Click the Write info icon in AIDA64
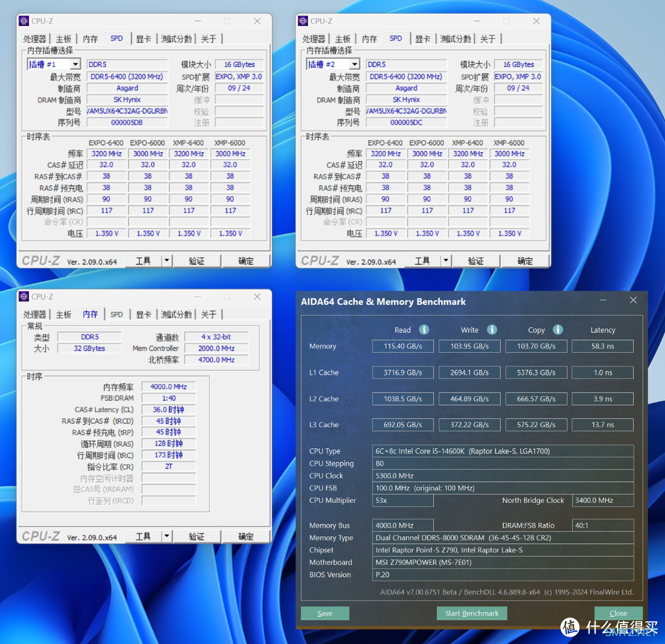This screenshot has height=644, width=665. click(491, 330)
